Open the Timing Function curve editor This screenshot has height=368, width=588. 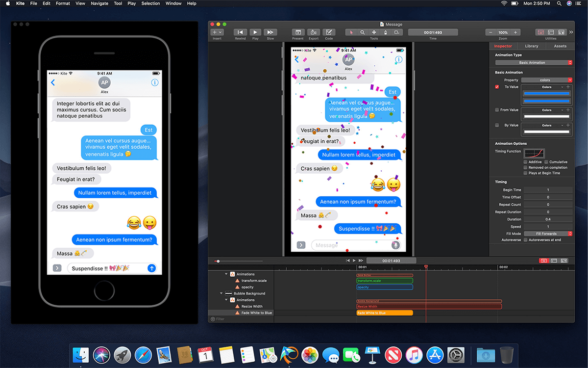coord(534,153)
